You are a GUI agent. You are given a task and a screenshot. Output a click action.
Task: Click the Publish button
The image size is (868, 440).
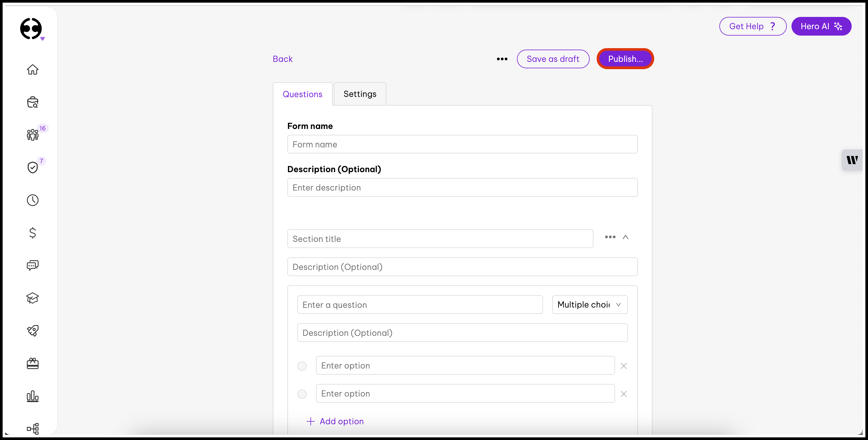625,59
